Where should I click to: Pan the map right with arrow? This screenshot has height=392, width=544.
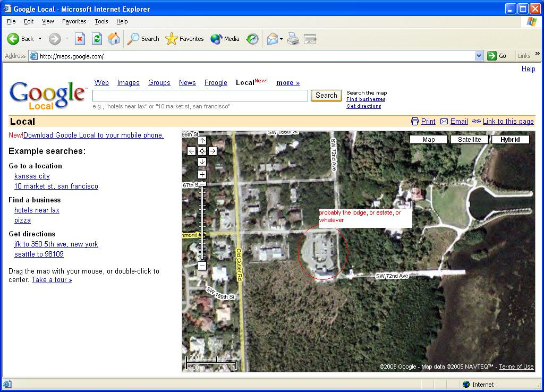click(212, 151)
